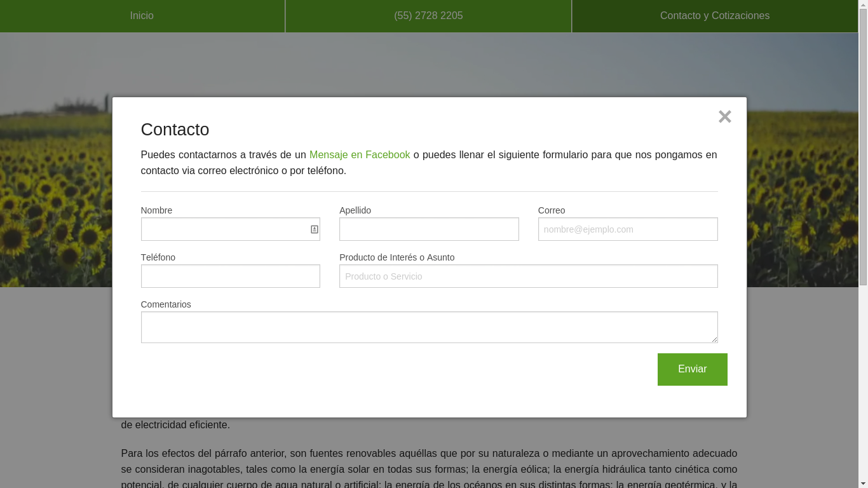Screen dimensions: 868x488
Task: Click the scrollbar track below the thumb
Action: pos(863,381)
